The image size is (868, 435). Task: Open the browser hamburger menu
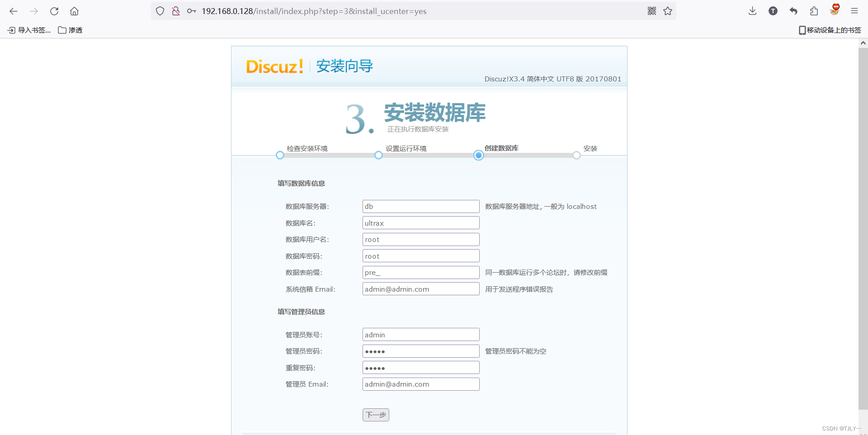[854, 11]
